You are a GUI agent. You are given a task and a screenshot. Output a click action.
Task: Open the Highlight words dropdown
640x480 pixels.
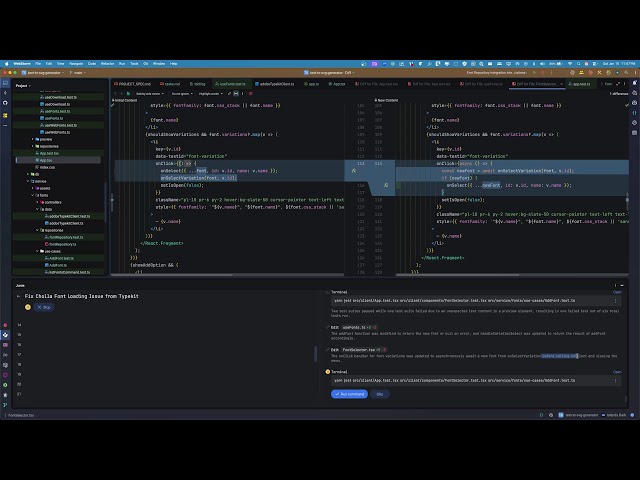[211, 93]
